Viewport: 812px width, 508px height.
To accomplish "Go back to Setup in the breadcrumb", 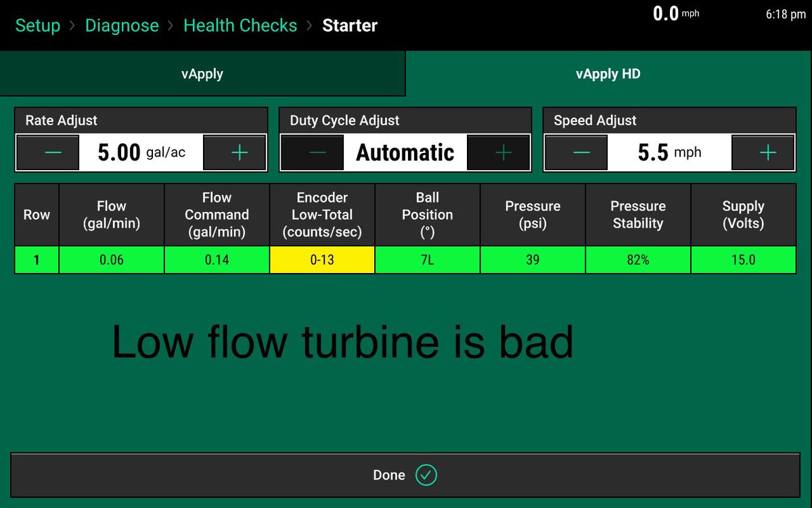I will [38, 26].
